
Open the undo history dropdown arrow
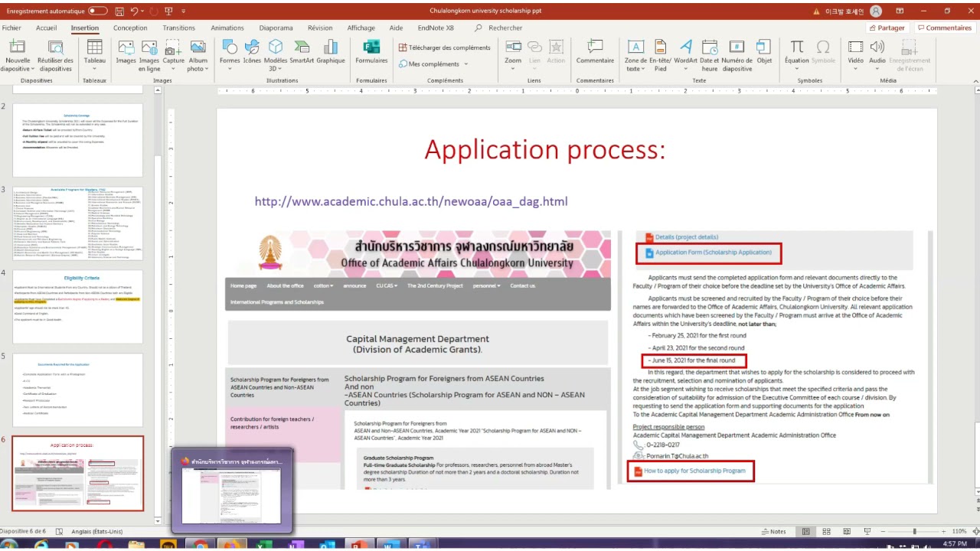pos(144,11)
